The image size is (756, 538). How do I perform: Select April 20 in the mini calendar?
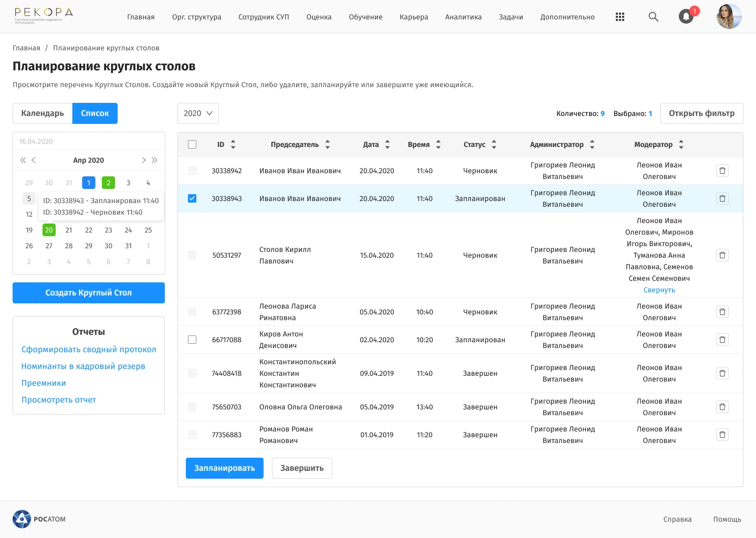pyautogui.click(x=49, y=230)
